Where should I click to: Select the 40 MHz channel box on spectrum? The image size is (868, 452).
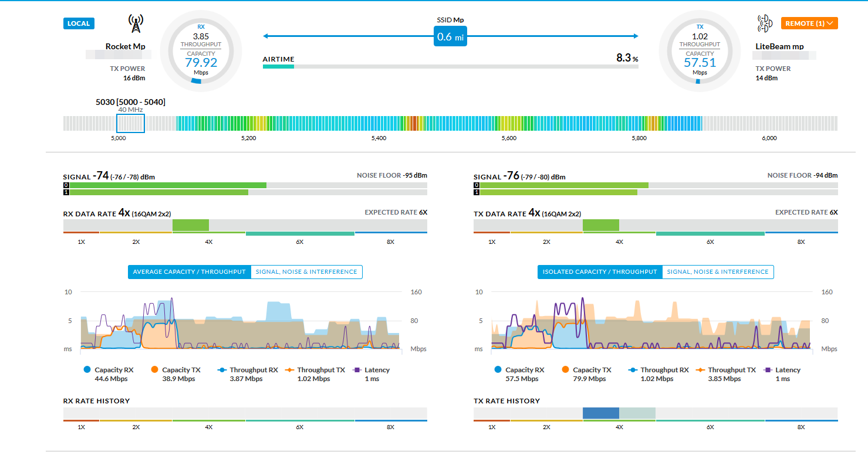pos(130,123)
